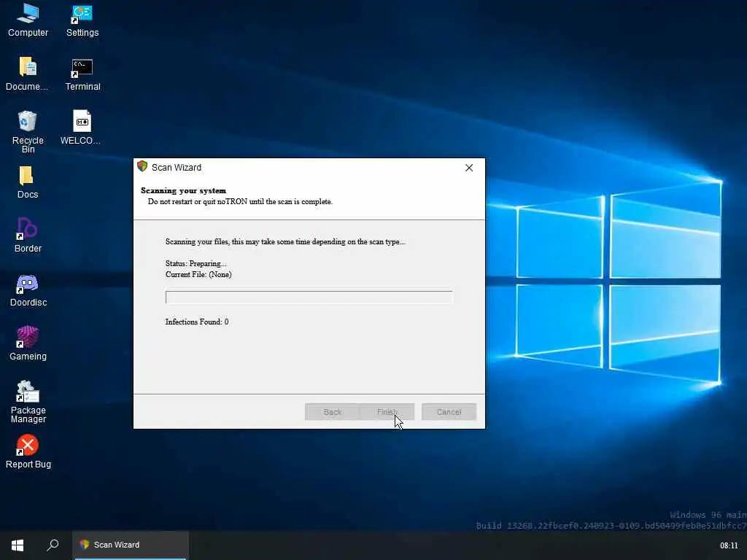Click the Report Bug shortcut
Screen dimensions: 747x560
pos(28,451)
